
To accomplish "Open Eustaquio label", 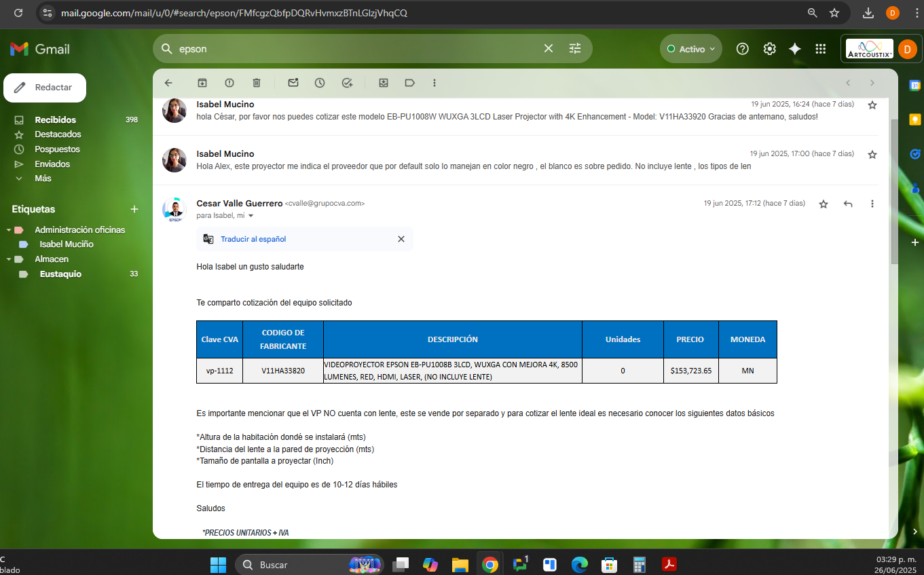I will (60, 274).
